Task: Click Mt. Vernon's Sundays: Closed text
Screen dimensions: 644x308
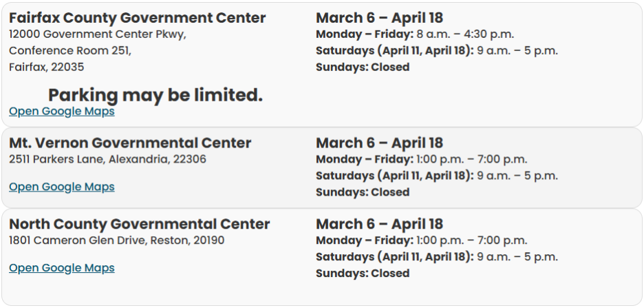Action: point(363,192)
